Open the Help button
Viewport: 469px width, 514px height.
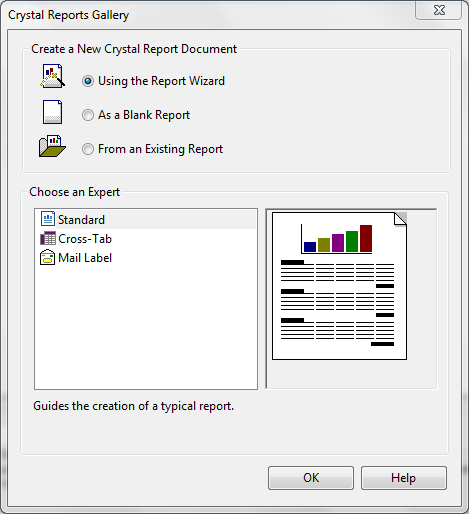[403, 478]
